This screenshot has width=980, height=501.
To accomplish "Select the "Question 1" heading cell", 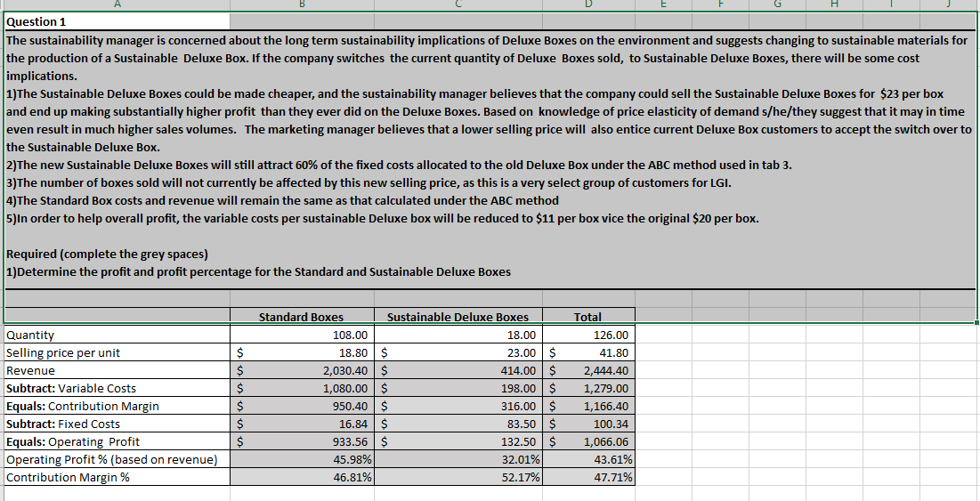I will (117, 22).
